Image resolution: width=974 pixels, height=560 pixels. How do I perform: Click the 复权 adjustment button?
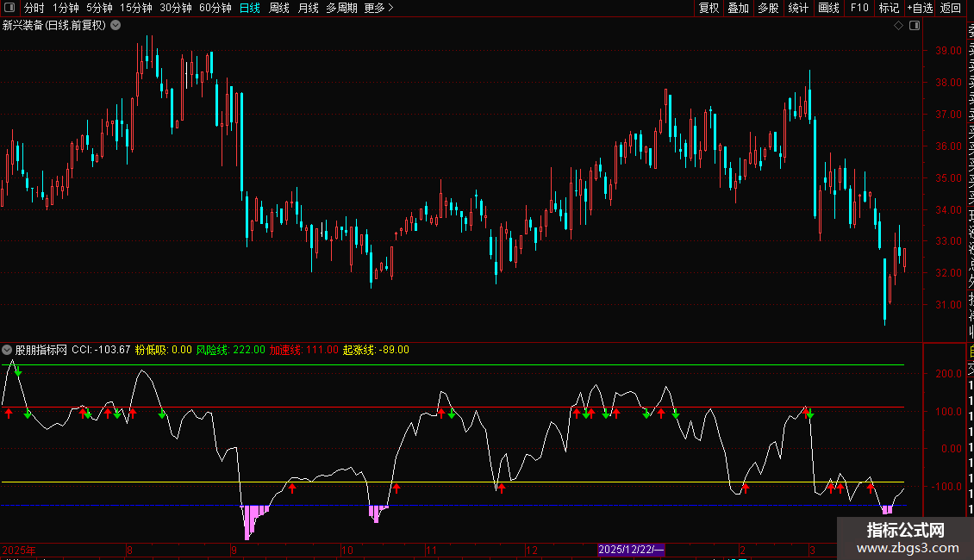709,8
